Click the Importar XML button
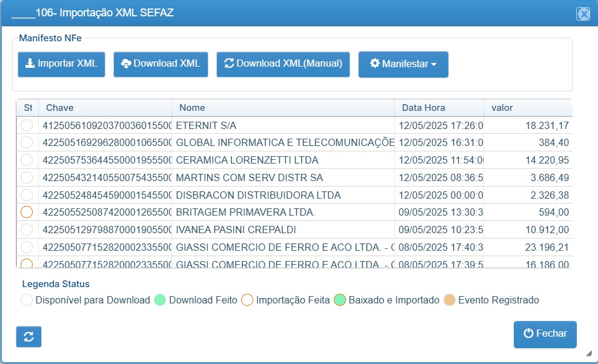 click(61, 64)
